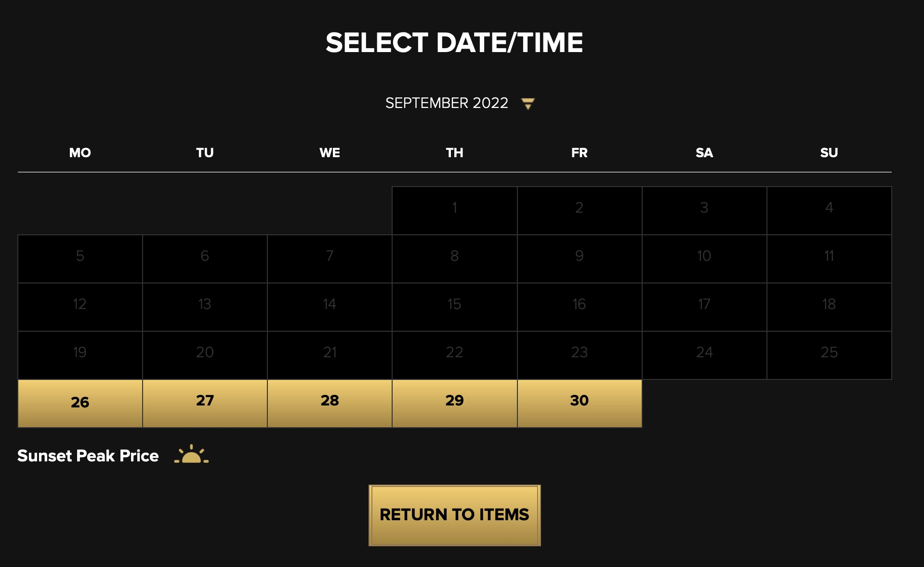Click the MO weekday header
This screenshot has height=567, width=924.
(x=80, y=153)
